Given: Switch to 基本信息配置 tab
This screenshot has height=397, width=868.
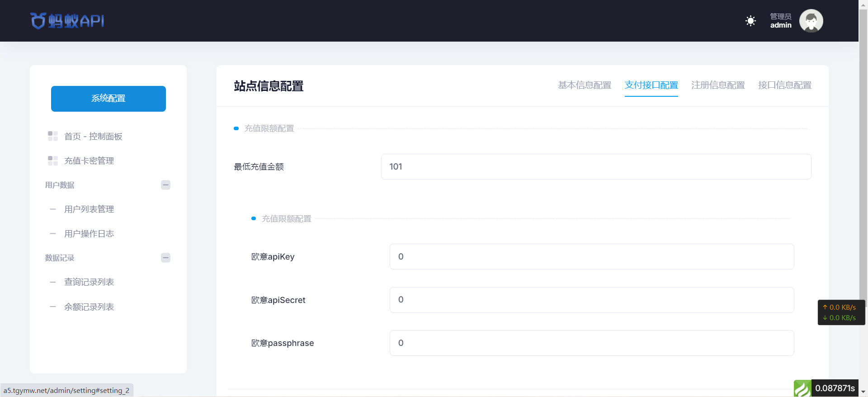Looking at the screenshot, I should [585, 85].
